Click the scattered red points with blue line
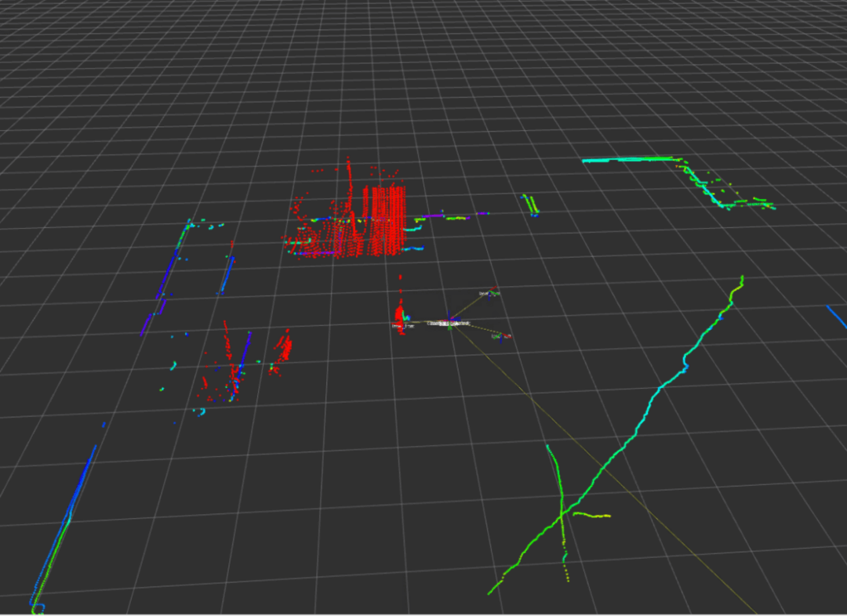Screen dimensions: 847x616 click(x=229, y=368)
